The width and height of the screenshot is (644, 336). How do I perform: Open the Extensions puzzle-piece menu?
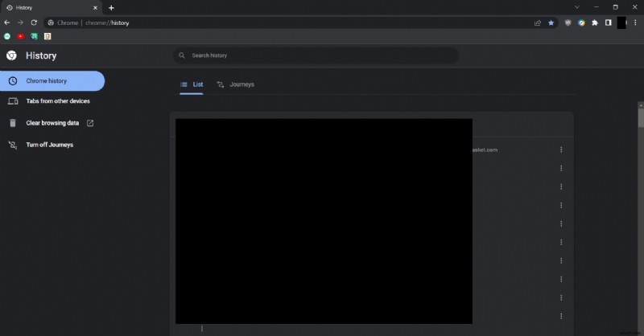pos(594,23)
